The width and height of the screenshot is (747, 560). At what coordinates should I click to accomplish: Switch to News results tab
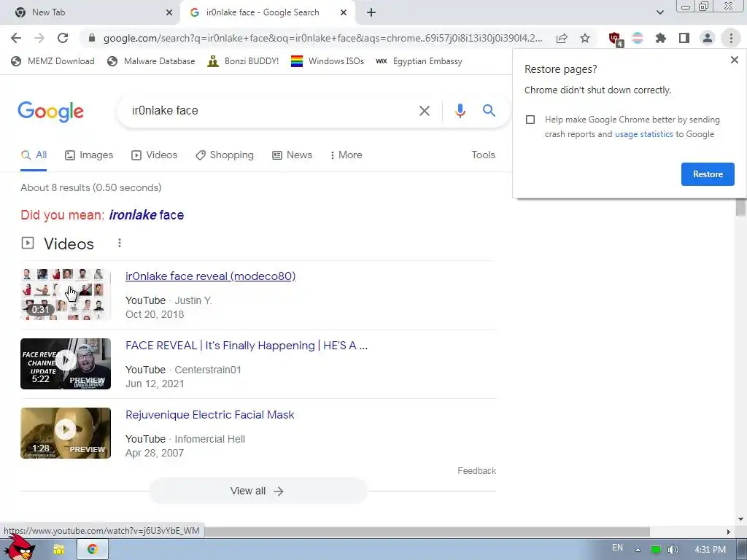tap(292, 155)
